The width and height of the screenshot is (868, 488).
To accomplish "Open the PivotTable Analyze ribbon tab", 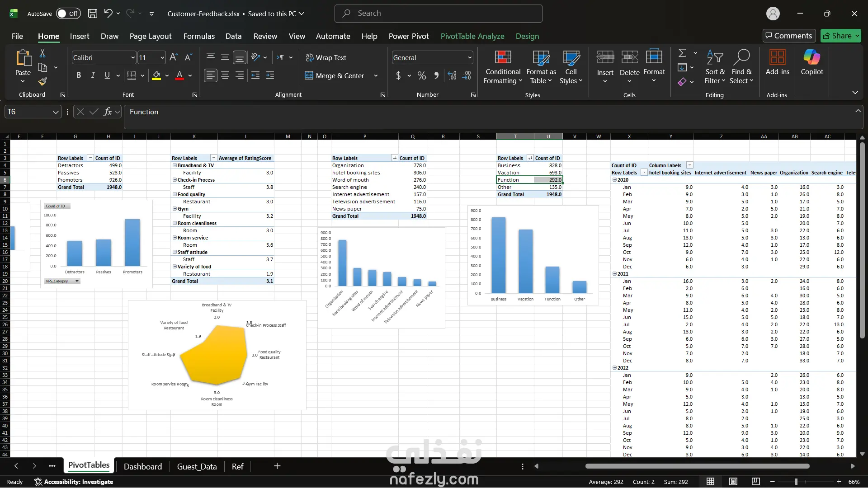I will (x=472, y=36).
